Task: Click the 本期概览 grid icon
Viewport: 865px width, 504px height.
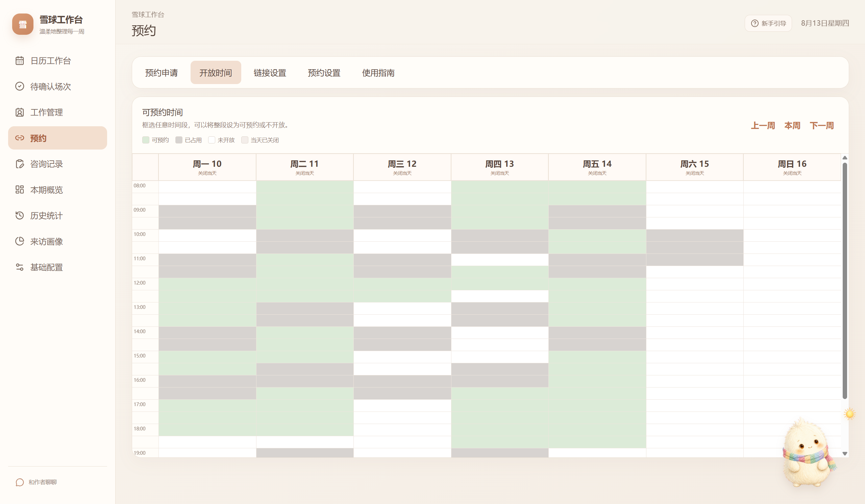Action: click(20, 190)
